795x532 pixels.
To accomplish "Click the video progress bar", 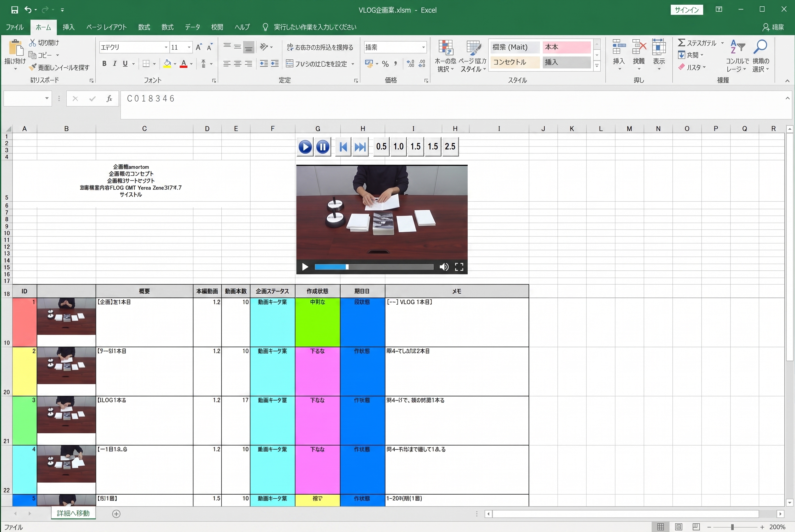I will (x=374, y=267).
